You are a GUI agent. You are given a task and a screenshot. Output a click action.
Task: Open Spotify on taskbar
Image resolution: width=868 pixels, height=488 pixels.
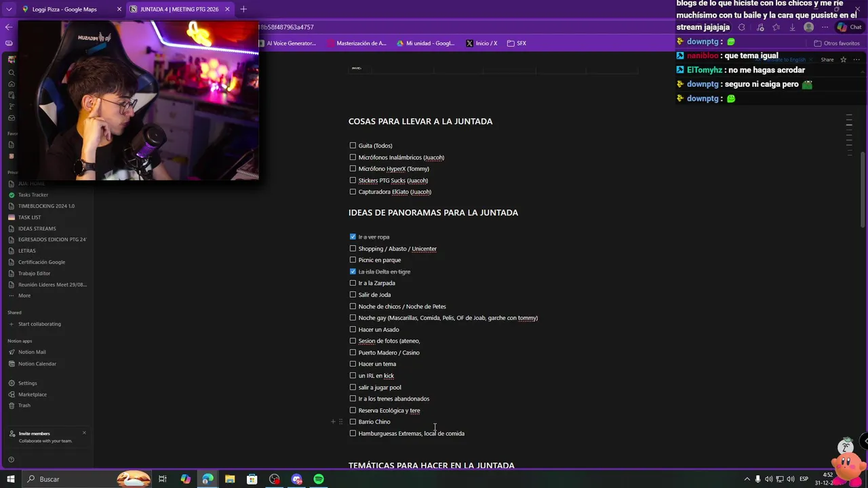(x=319, y=479)
